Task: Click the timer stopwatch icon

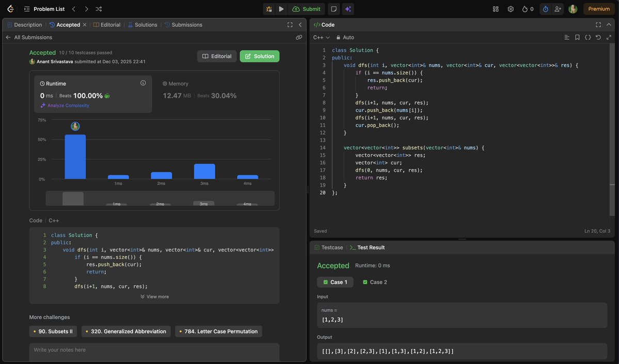Action: 545,9
